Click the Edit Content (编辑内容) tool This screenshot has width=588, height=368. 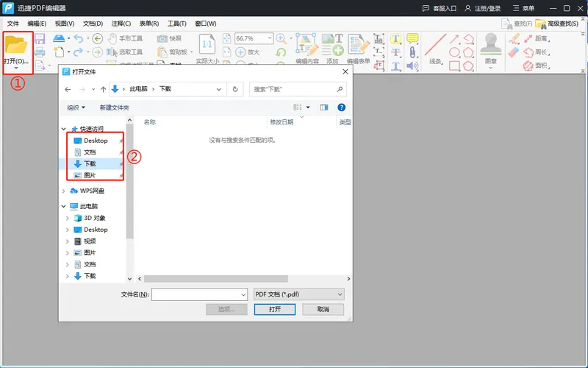[307, 48]
